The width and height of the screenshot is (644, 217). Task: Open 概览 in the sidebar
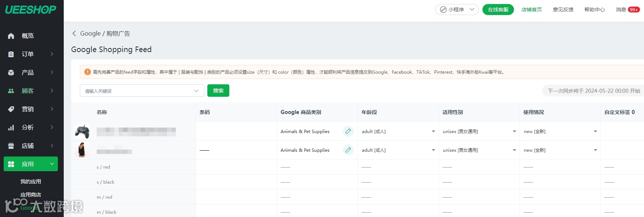[x=28, y=36]
